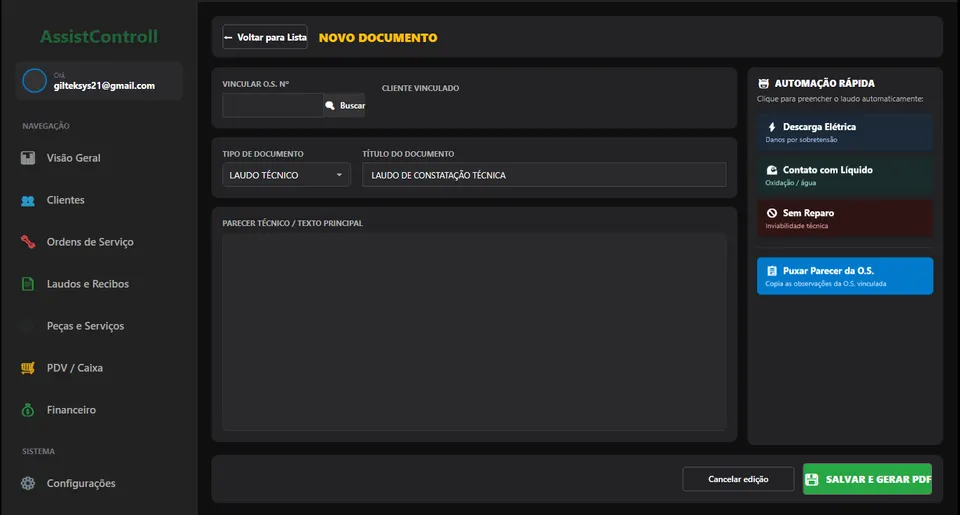Image resolution: width=960 pixels, height=515 pixels.
Task: Focus the Vincular O.S. Nº input field
Action: pyautogui.click(x=273, y=105)
